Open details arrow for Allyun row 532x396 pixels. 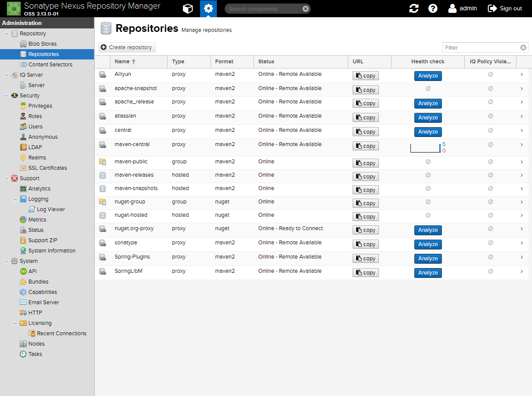click(x=522, y=75)
